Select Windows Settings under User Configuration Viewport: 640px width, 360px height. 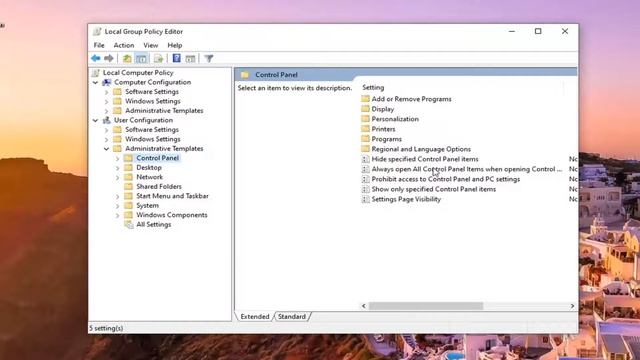153,139
